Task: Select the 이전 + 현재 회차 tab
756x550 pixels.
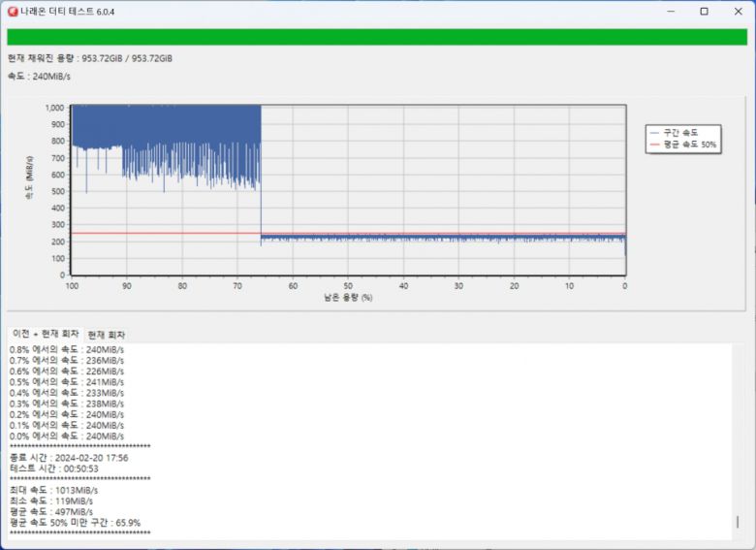Action: click(46, 334)
